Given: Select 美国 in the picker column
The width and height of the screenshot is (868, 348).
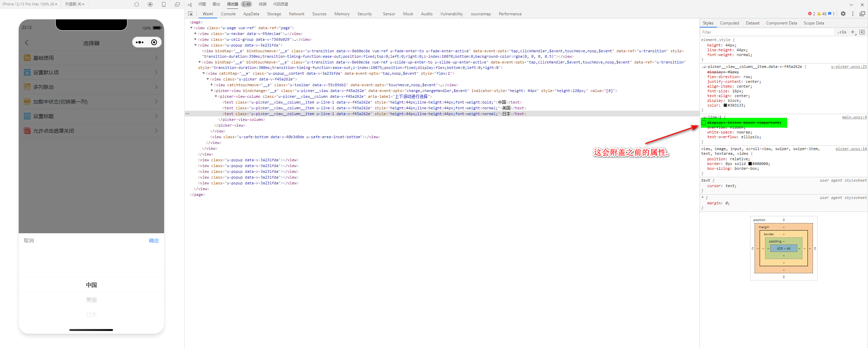Looking at the screenshot, I should pyautogui.click(x=91, y=300).
